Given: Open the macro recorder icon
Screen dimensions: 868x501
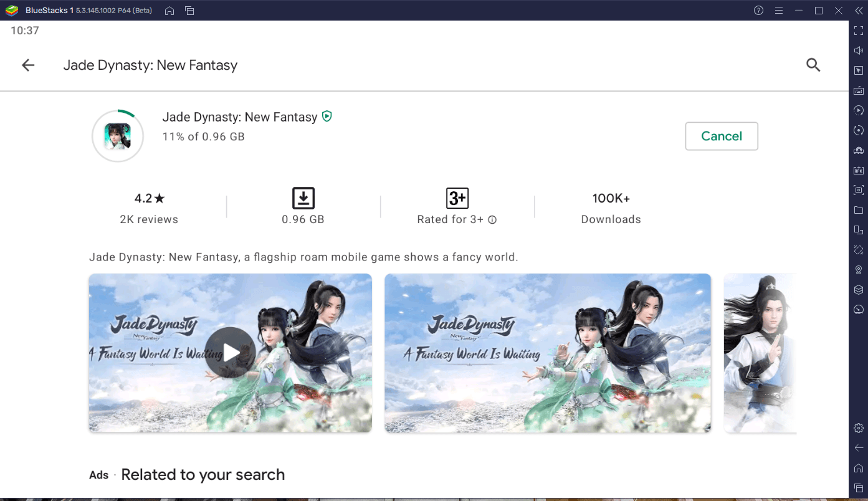Looking at the screenshot, I should point(859,110).
